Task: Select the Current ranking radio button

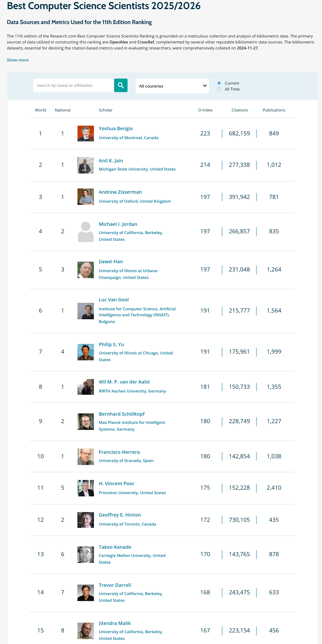Action: pyautogui.click(x=219, y=83)
